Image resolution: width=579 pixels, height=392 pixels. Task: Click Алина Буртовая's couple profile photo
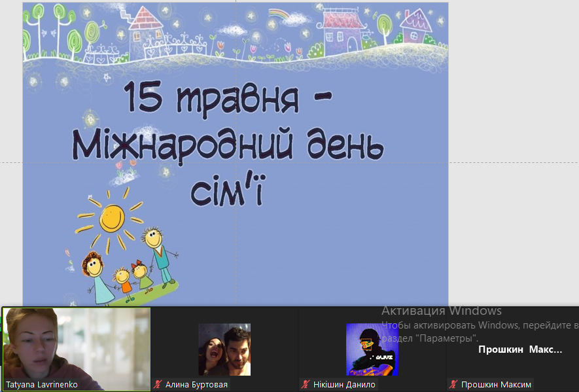(x=224, y=349)
